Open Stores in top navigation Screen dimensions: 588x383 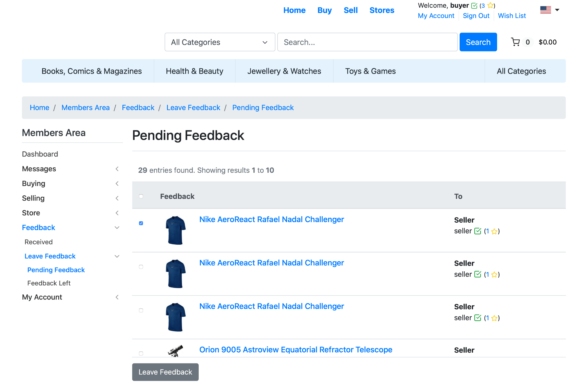click(x=382, y=10)
